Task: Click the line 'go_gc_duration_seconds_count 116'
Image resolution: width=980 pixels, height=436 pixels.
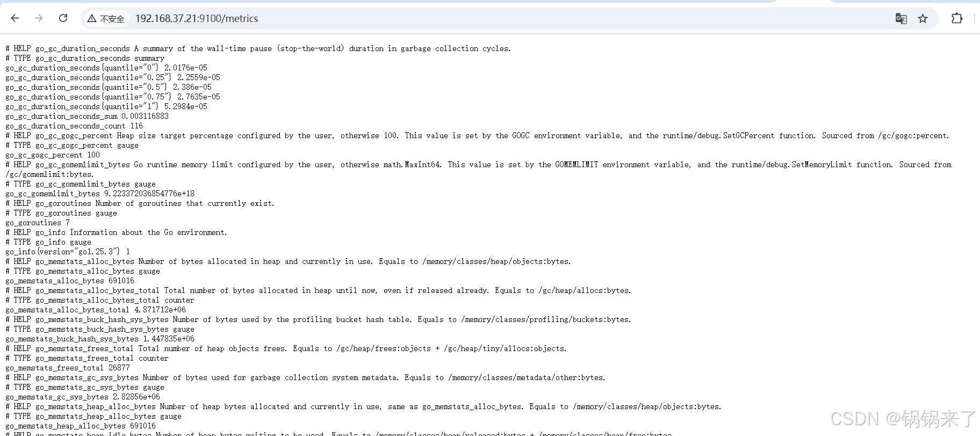Action: coord(74,126)
